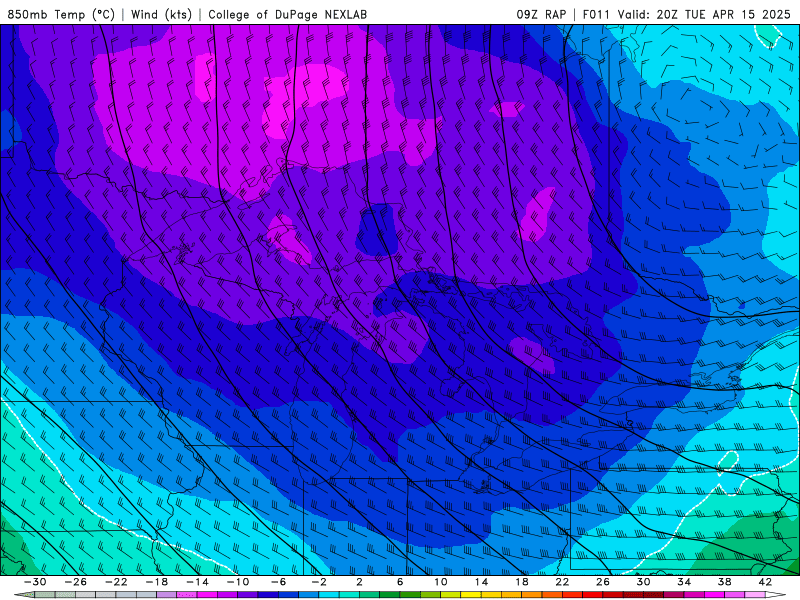Select the 42 colorbar tick label

click(765, 582)
